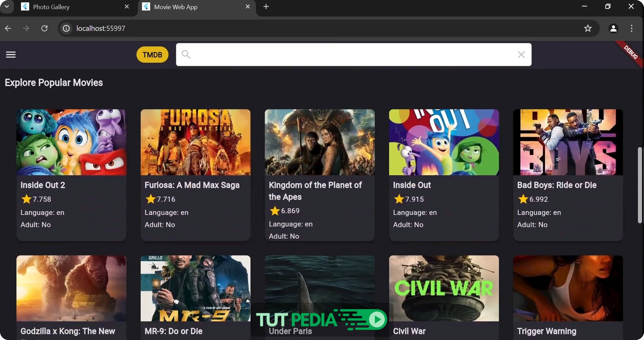Open the Inside Out poster image
644x340 pixels.
click(444, 142)
